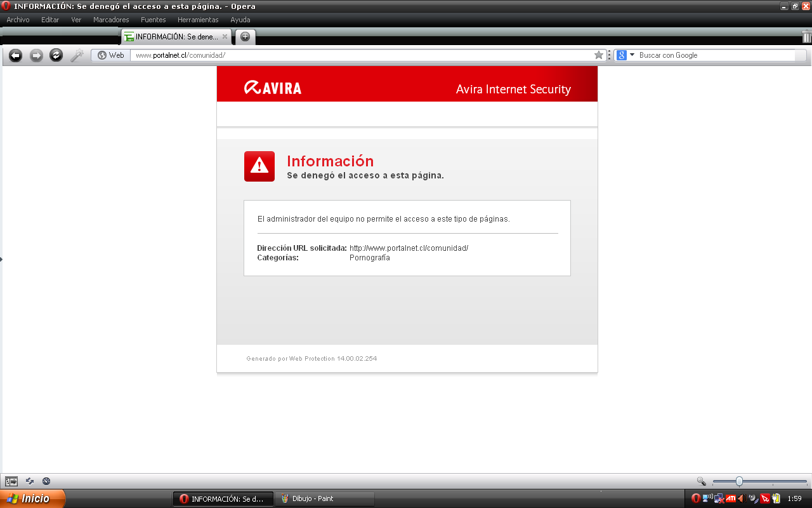Click the zoom magnifier icon in status bar
This screenshot has width=812, height=508.
coord(701,481)
